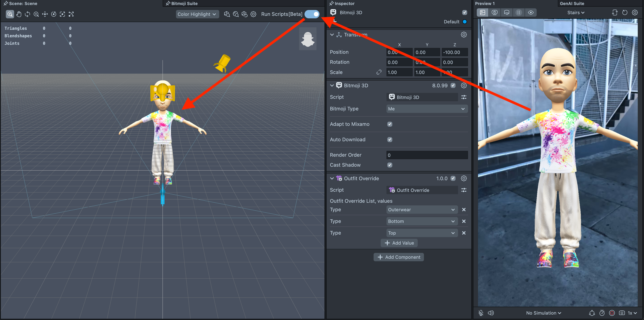Collapse the Outfit Override section
Screen dimensions: 644x320
click(x=332, y=178)
